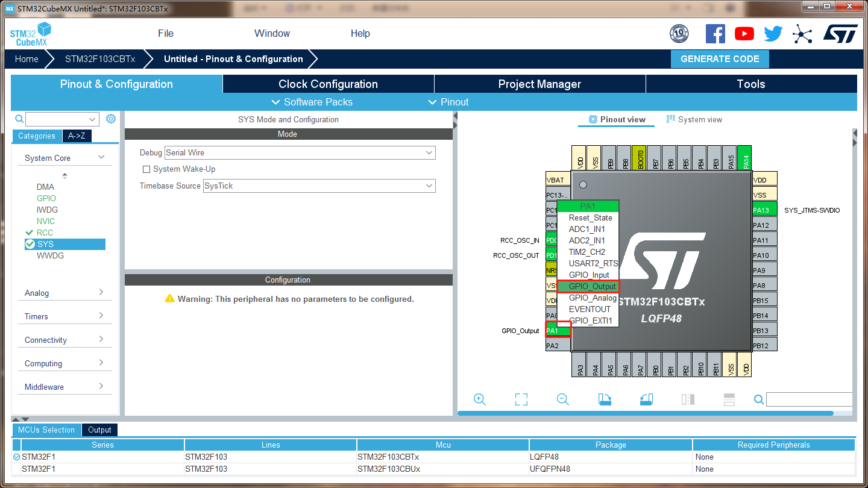Expand the Analog category

(x=101, y=292)
